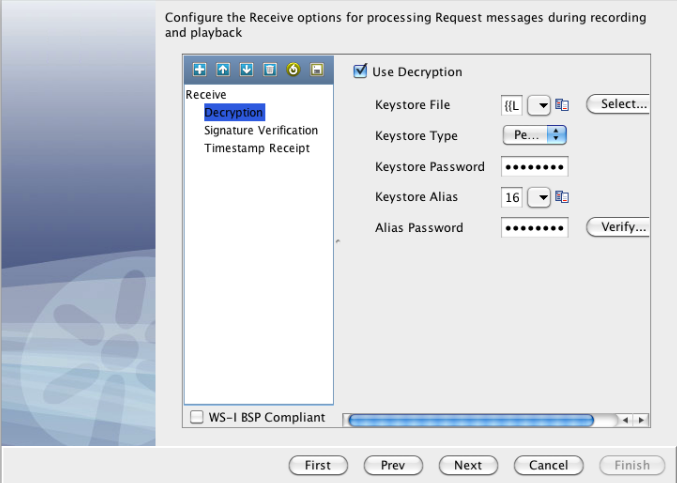Viewport: 677px width, 483px height.
Task: Enable the WS-I BSP Compliant checkbox
Action: pos(197,417)
